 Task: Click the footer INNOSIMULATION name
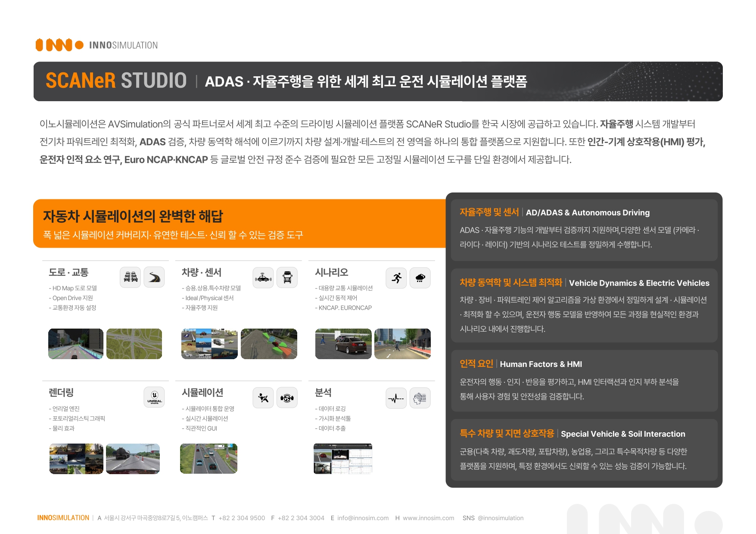point(63,518)
